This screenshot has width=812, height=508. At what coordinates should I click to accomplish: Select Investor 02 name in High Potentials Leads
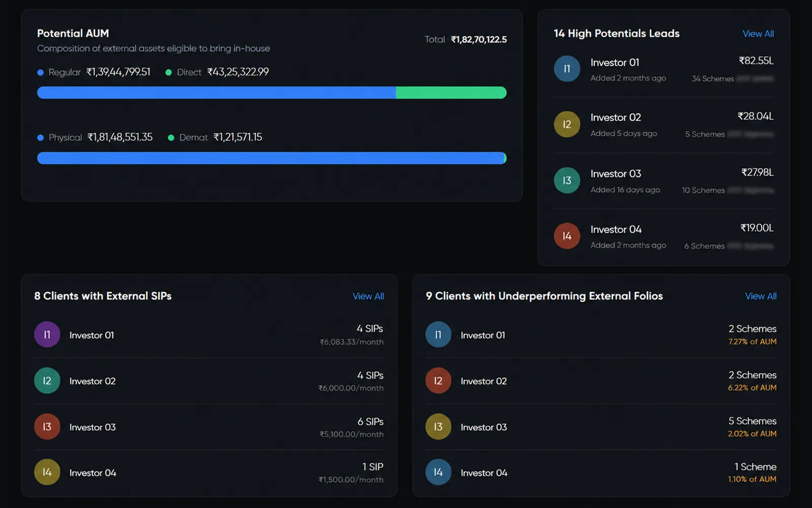(616, 117)
